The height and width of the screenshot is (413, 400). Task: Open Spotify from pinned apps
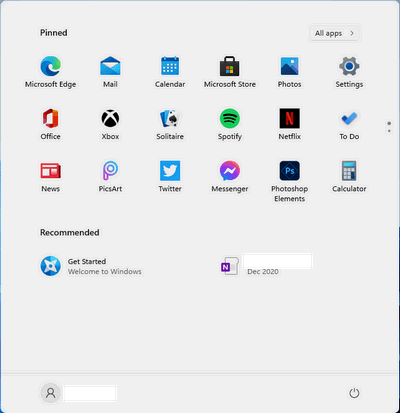pos(230,124)
